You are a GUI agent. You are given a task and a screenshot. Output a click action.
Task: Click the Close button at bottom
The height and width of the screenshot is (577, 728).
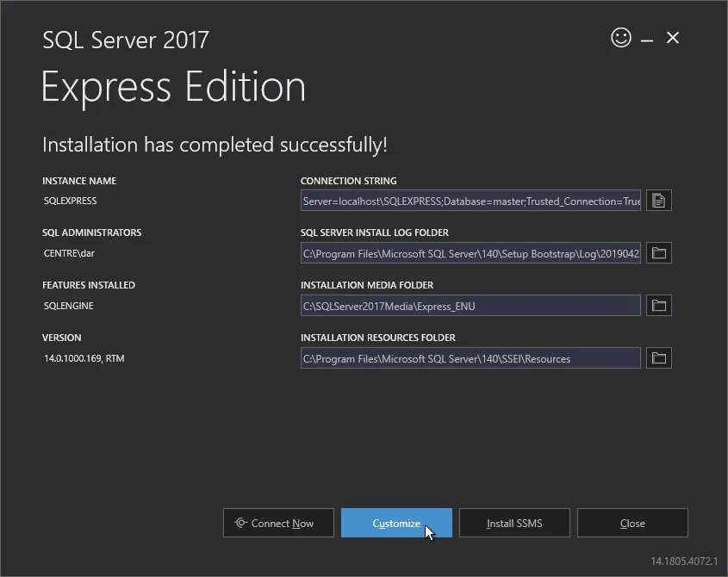click(x=632, y=523)
